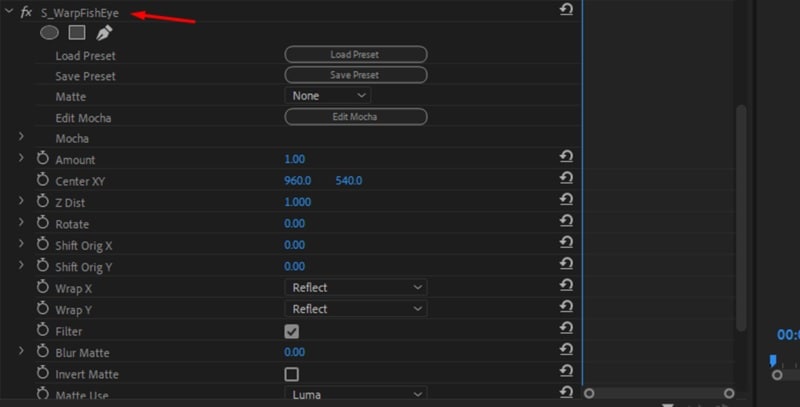Reset the Matte Use parameter
Screen dimensions: 800x407
(566, 392)
